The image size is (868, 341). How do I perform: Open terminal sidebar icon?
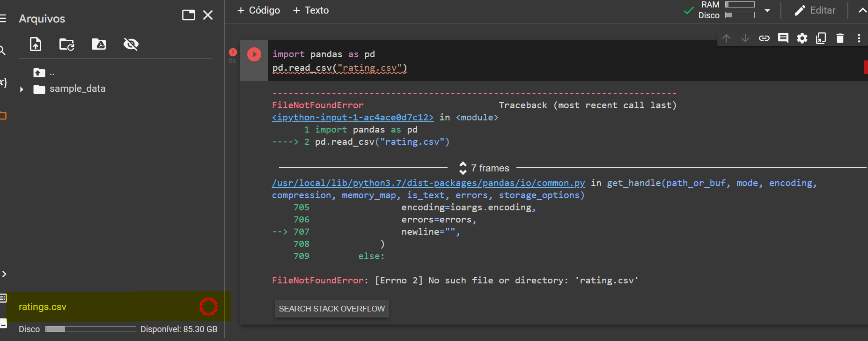[x=3, y=323]
